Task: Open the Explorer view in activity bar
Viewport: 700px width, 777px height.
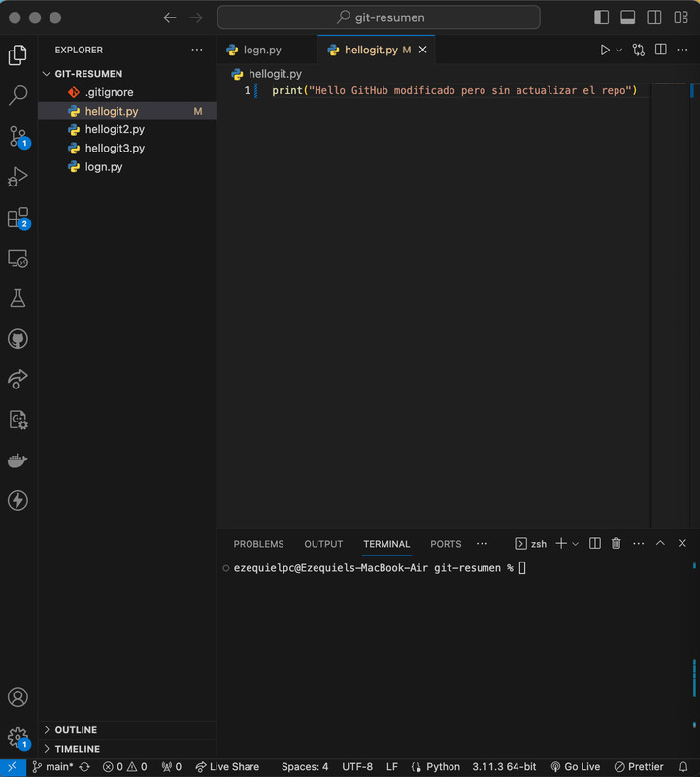Action: [x=17, y=54]
